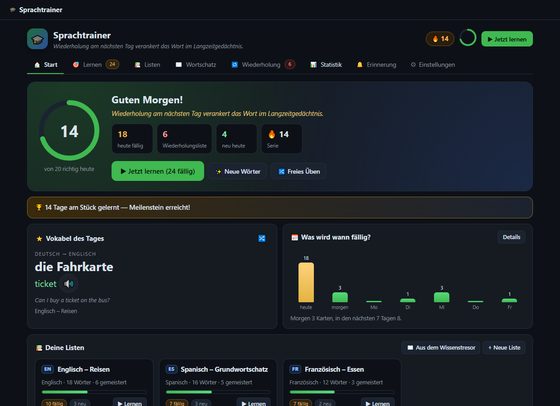Image resolution: width=560 pixels, height=406 pixels.
Task: Click the 18 heute fällig tile
Action: coord(132,139)
